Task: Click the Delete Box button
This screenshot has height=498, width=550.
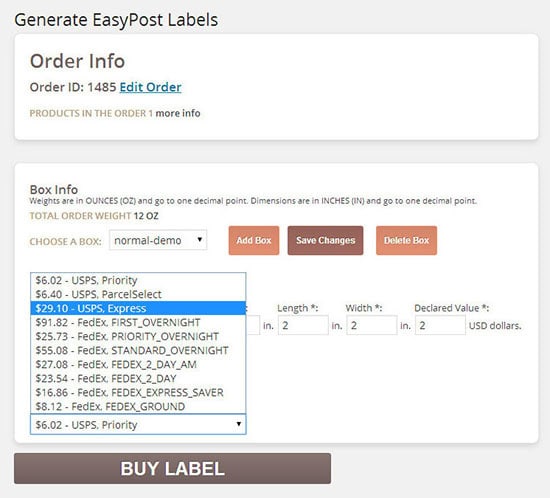Action: [406, 240]
